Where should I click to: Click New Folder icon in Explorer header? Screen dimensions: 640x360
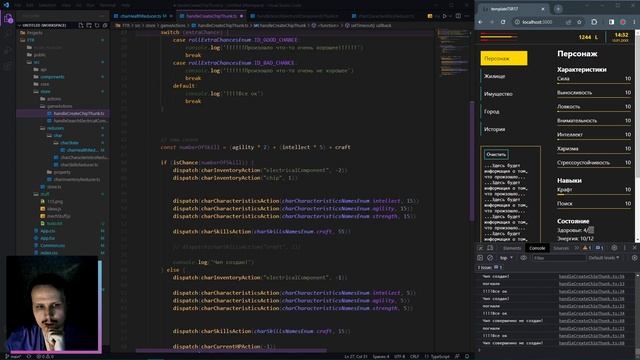(89, 25)
